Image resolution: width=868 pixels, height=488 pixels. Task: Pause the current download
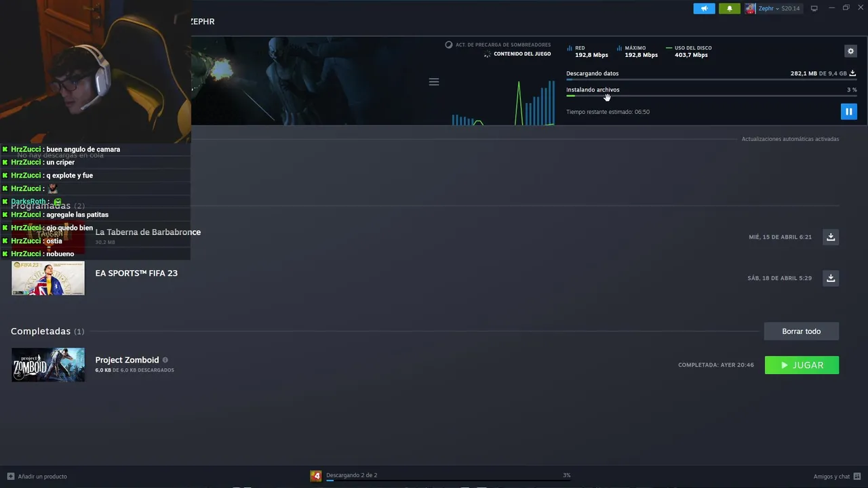click(848, 112)
